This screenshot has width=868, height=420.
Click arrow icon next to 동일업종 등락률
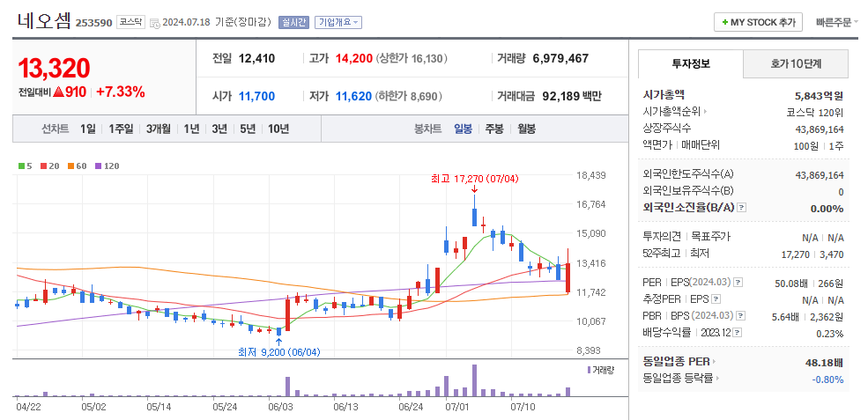pos(718,379)
